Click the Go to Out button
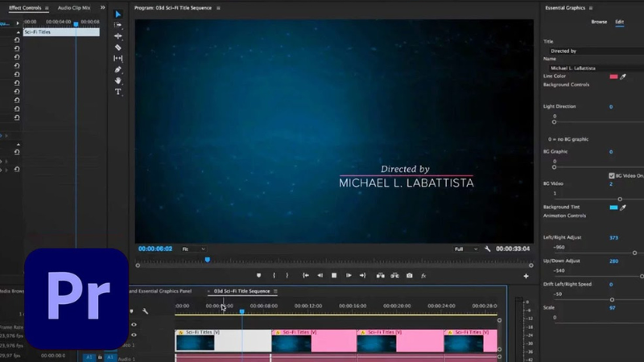 (362, 275)
